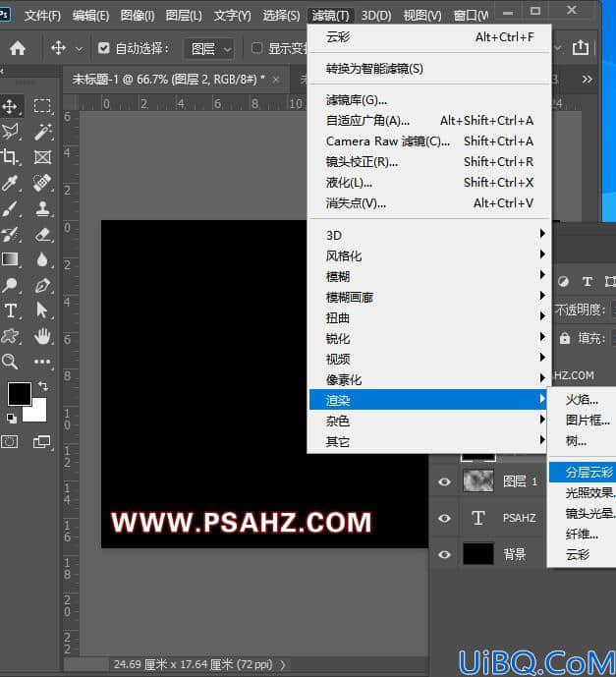
Task: Show more tabs with double chevron
Action: coord(588,80)
